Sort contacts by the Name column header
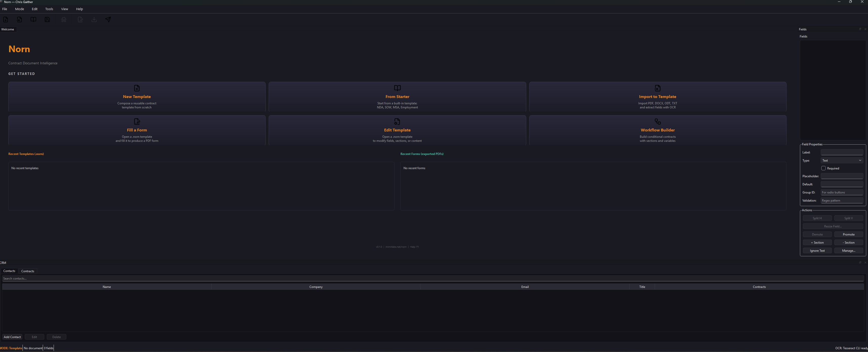The image size is (868, 352). click(107, 287)
